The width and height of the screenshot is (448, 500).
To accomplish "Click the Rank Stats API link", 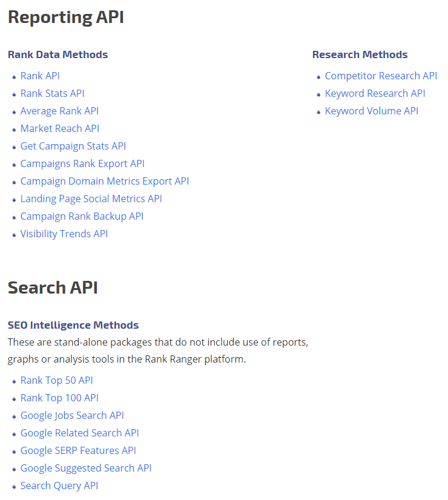I will tap(53, 93).
